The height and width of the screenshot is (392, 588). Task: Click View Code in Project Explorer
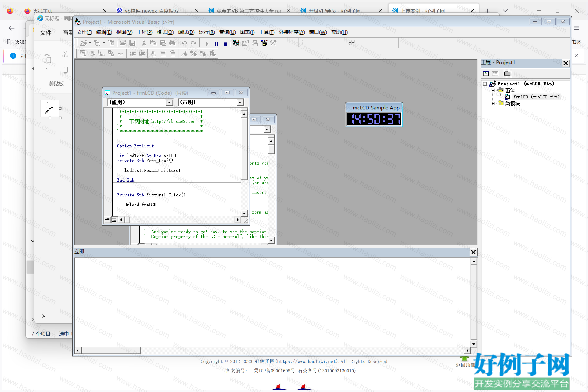click(486, 73)
